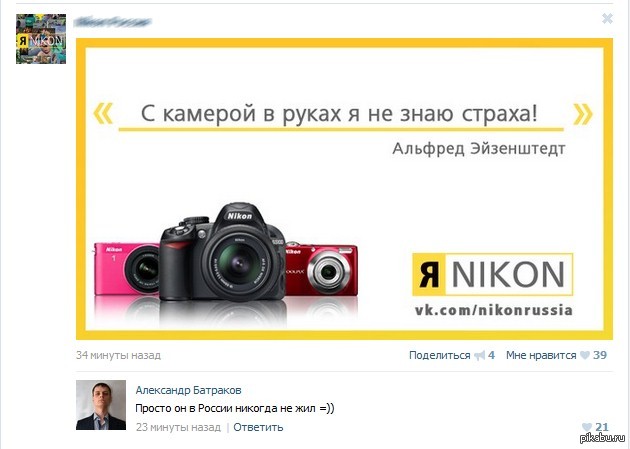Click the right yellow quote chevrons

pos(583,114)
